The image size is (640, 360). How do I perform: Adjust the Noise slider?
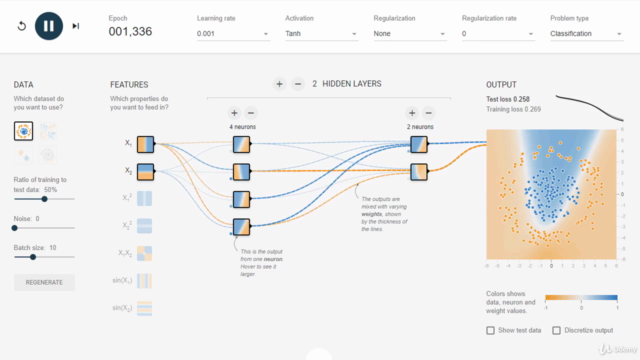pos(44,228)
